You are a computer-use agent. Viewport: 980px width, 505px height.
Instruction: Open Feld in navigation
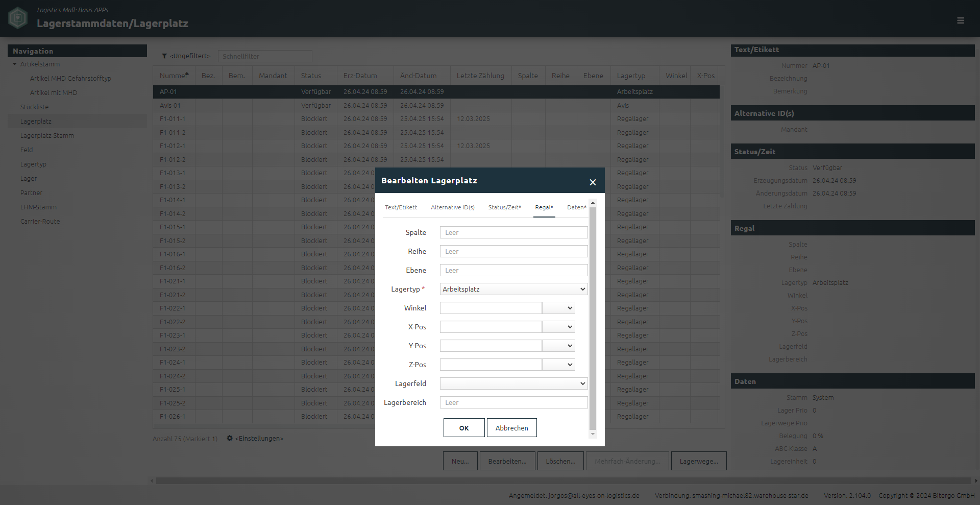(27, 150)
